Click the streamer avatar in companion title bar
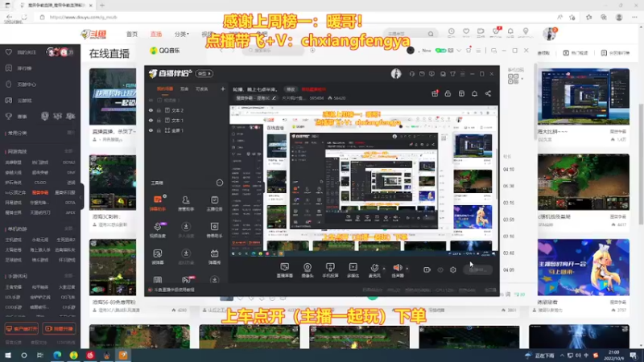Viewport: 644px width, 362px height. (x=396, y=73)
